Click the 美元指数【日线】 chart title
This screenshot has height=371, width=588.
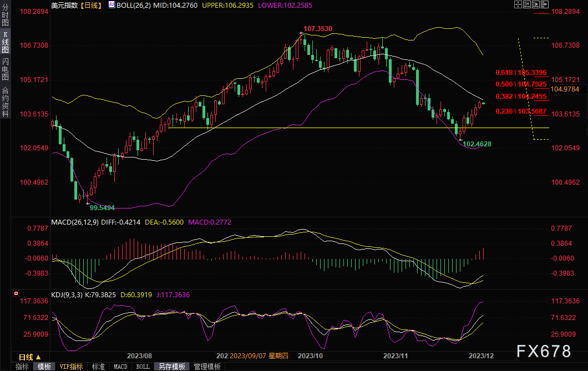point(77,5)
